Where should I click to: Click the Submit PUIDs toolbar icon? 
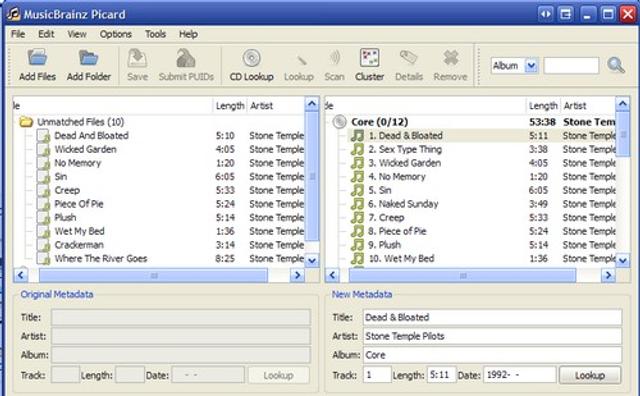pyautogui.click(x=186, y=58)
